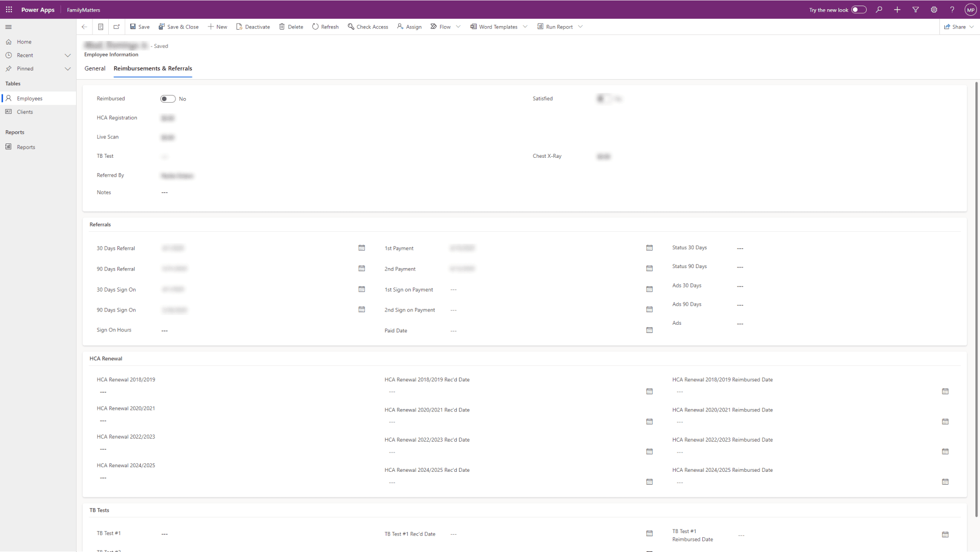
Task: Delete this employee record
Action: coord(291,27)
